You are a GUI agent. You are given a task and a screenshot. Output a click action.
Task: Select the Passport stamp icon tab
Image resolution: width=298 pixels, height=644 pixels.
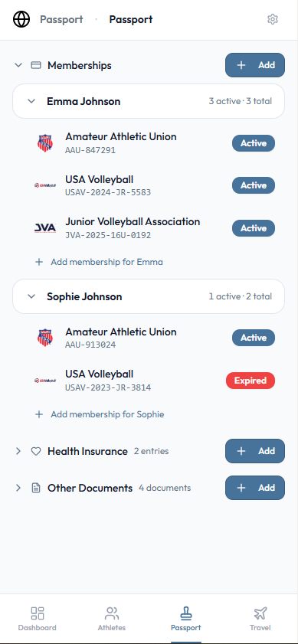point(186,619)
